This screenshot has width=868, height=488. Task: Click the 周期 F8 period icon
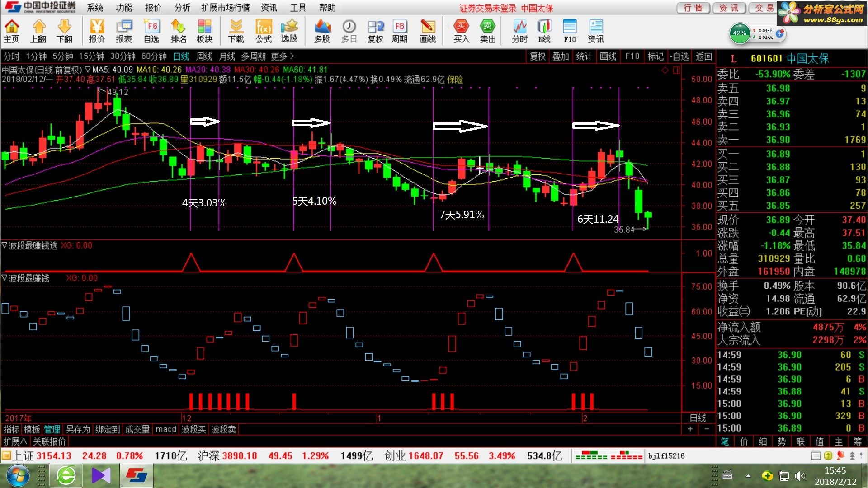tap(400, 31)
